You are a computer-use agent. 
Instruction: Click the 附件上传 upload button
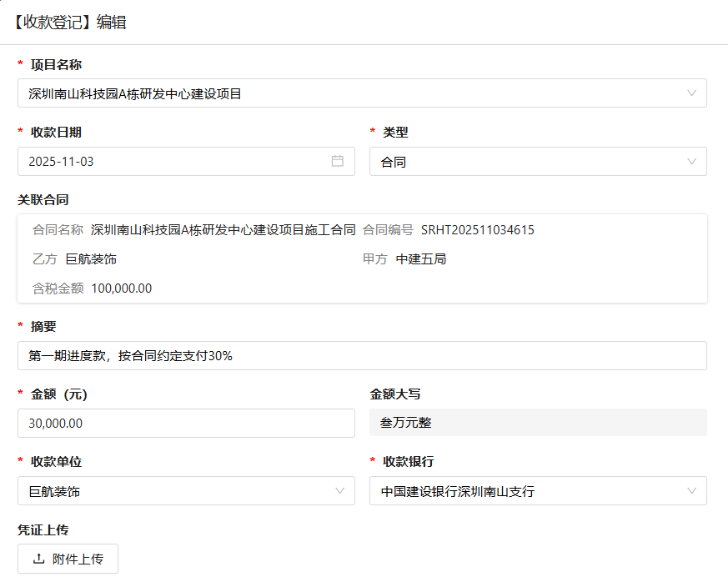point(68,559)
